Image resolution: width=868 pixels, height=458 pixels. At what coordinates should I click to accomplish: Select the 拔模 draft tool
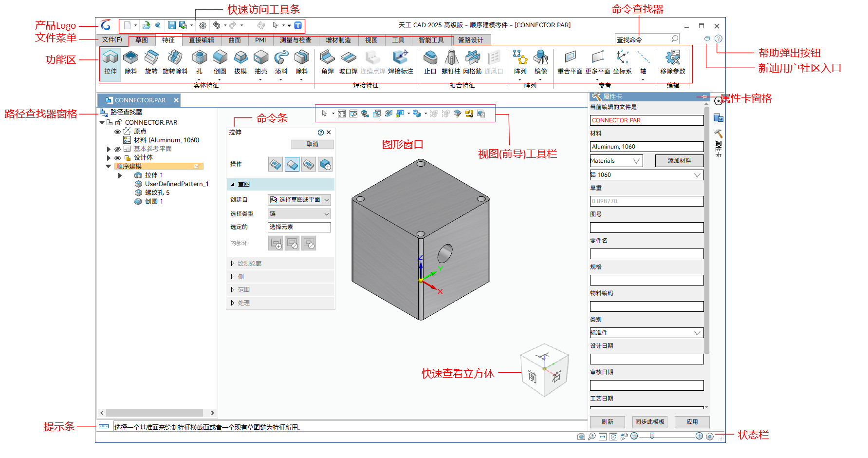click(240, 62)
